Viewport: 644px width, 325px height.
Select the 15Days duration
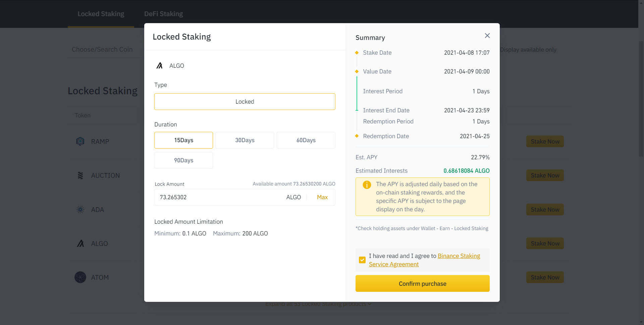[x=183, y=140]
